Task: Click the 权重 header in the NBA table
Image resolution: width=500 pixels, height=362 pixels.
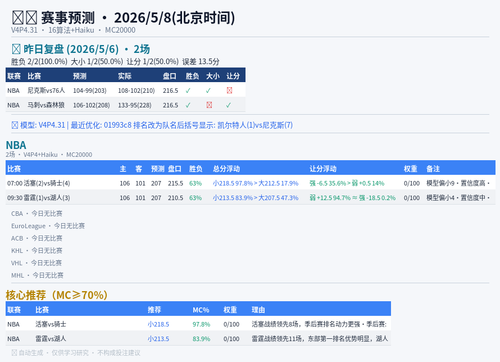Action: pyautogui.click(x=410, y=169)
